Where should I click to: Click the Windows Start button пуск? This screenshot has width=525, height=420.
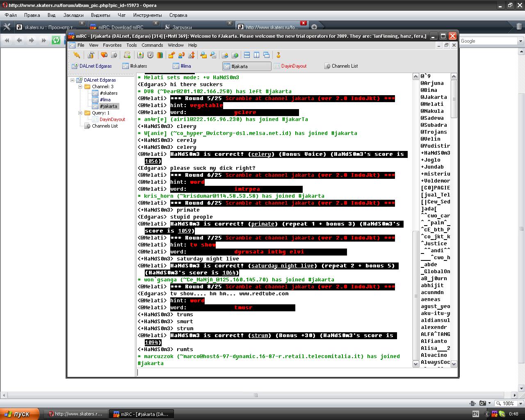20,414
